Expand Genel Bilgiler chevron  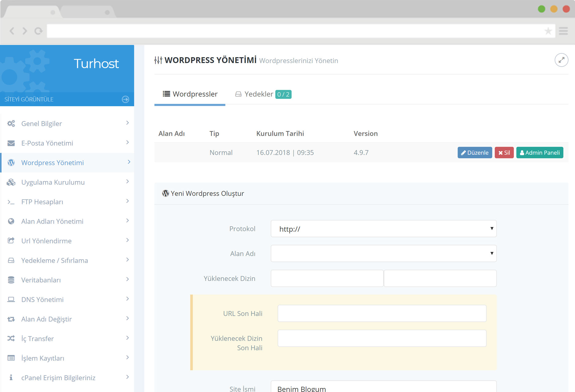coord(128,123)
